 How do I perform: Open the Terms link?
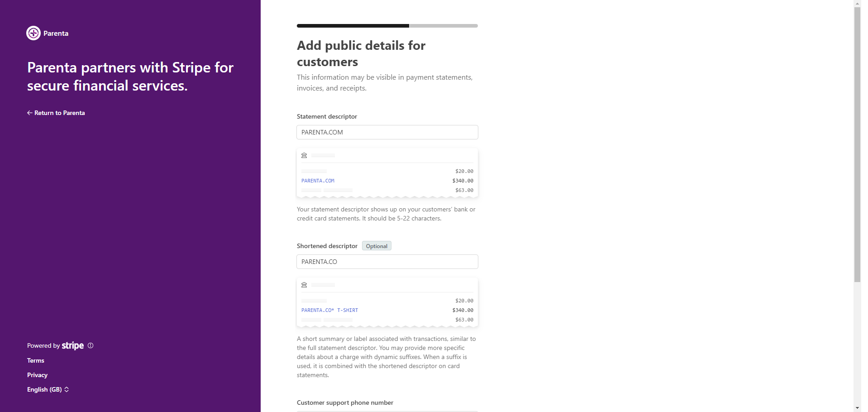(x=36, y=360)
